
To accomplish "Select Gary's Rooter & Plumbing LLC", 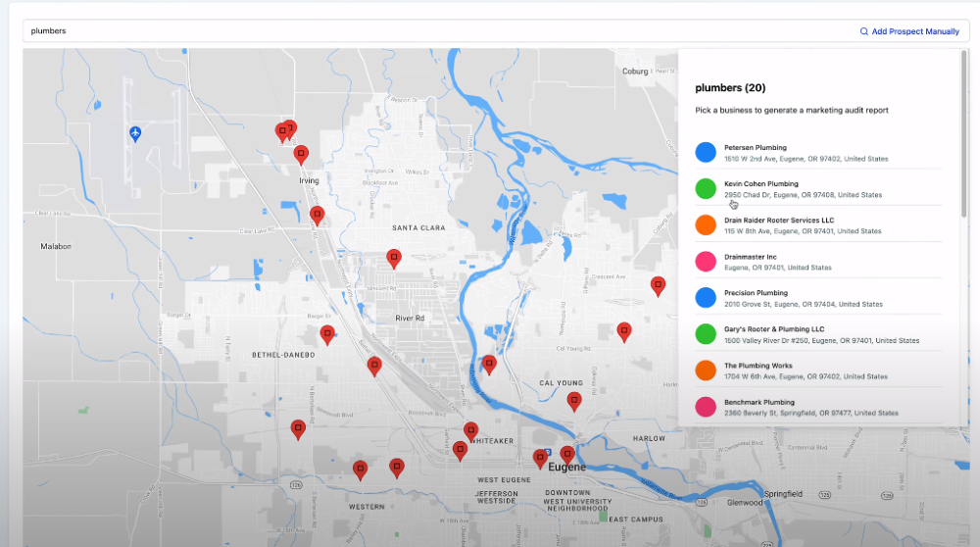I will pos(818,334).
